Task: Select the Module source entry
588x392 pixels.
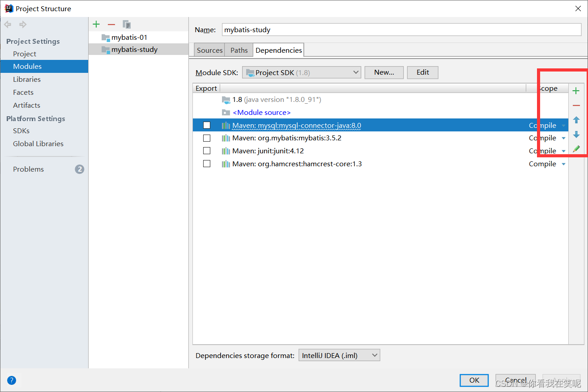Action: point(380,113)
